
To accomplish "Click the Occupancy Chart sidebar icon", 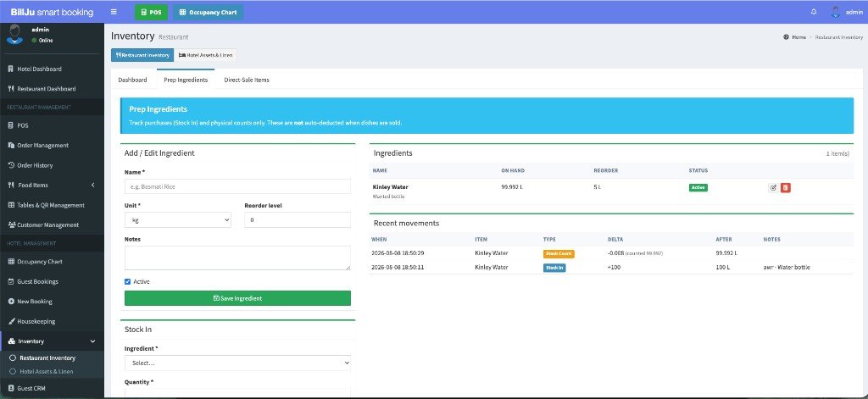I will coord(11,262).
